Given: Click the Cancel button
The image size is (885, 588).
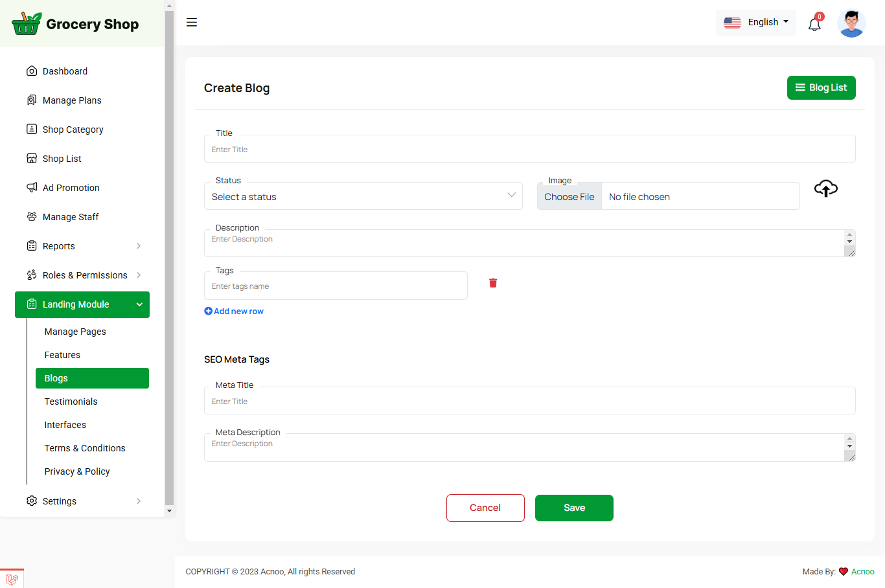Looking at the screenshot, I should (485, 508).
